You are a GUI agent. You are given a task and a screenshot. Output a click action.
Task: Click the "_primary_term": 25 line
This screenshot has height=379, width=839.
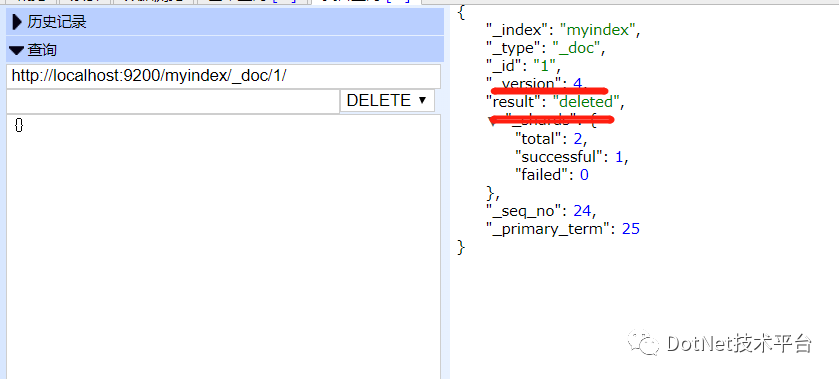point(562,229)
